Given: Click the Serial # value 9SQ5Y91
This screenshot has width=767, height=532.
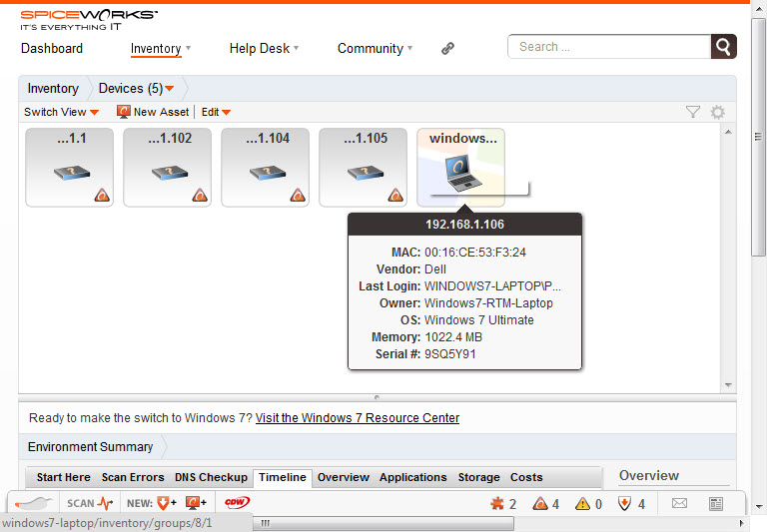Looking at the screenshot, I should click(450, 354).
